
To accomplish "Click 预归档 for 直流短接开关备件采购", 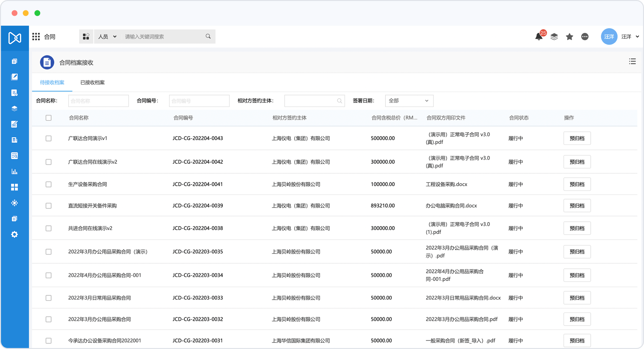I will pos(577,206).
